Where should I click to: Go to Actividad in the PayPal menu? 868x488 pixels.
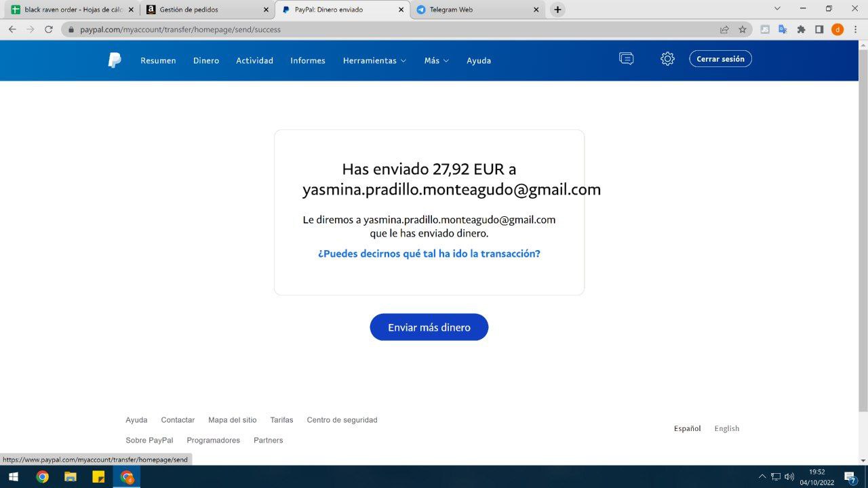coord(254,60)
